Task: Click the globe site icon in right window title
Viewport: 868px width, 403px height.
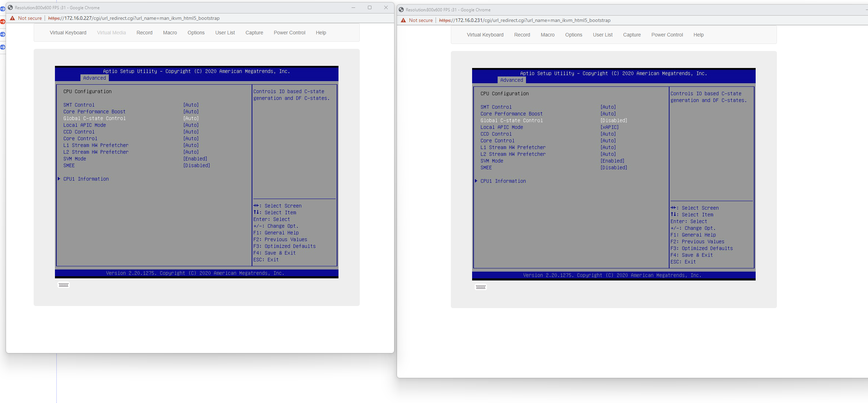Action: tap(401, 10)
